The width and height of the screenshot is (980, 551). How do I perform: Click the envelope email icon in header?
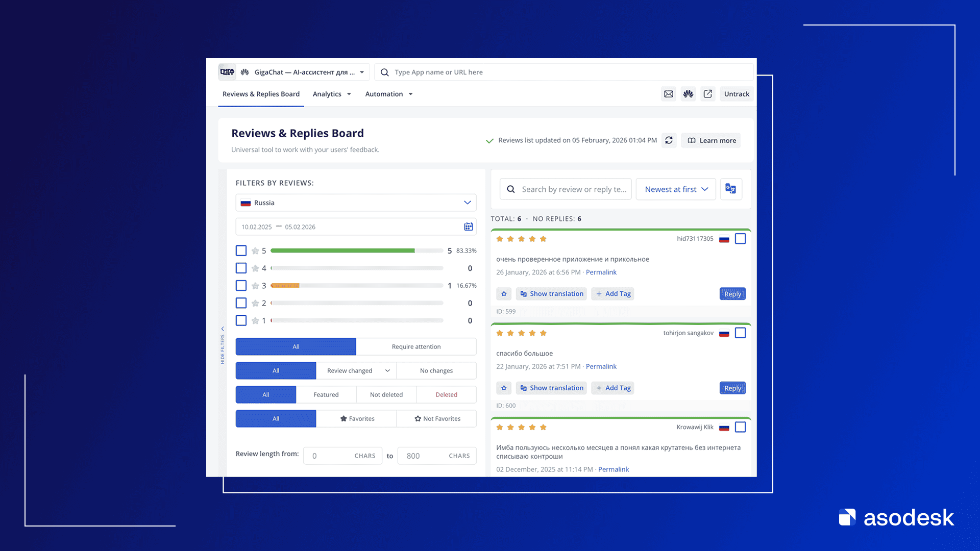(x=668, y=94)
